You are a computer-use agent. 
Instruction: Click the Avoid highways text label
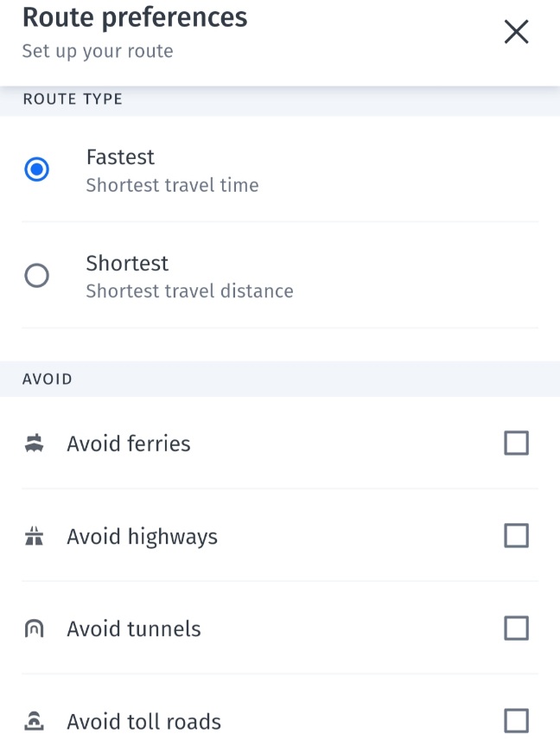(x=143, y=537)
